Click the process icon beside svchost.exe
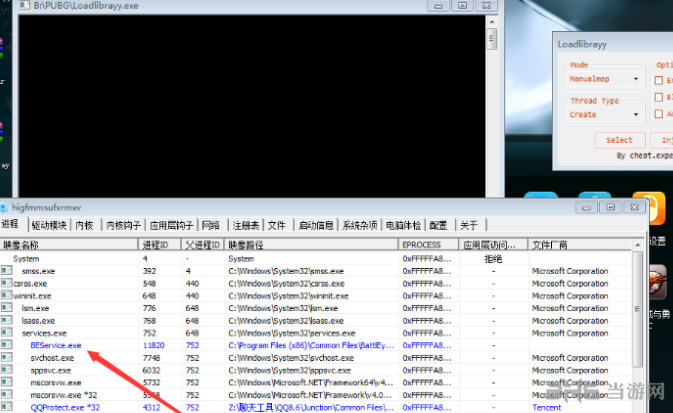 (6, 357)
